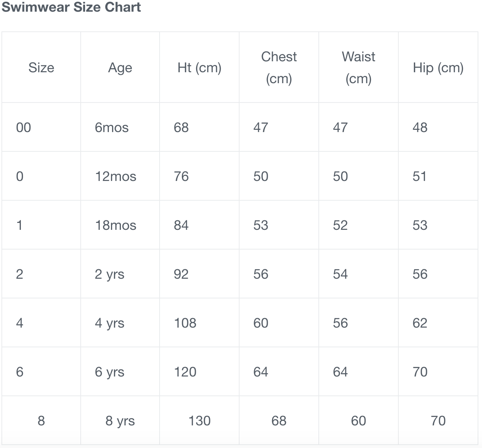482x448 pixels.
Task: Select the 18mos age cell
Action: coord(115,225)
